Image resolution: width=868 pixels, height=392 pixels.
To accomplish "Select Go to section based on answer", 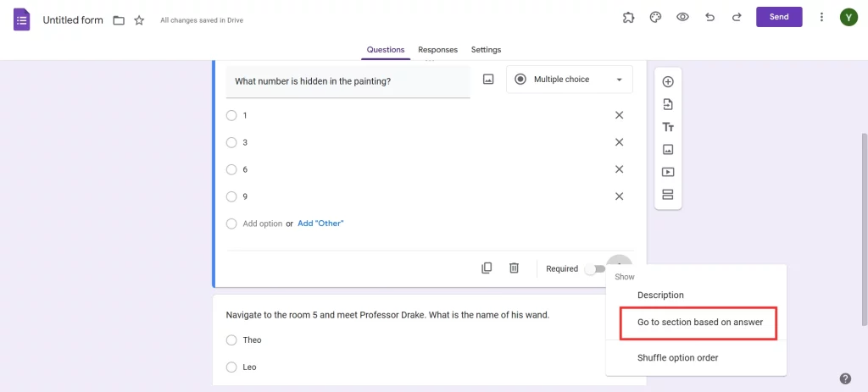I will [699, 323].
